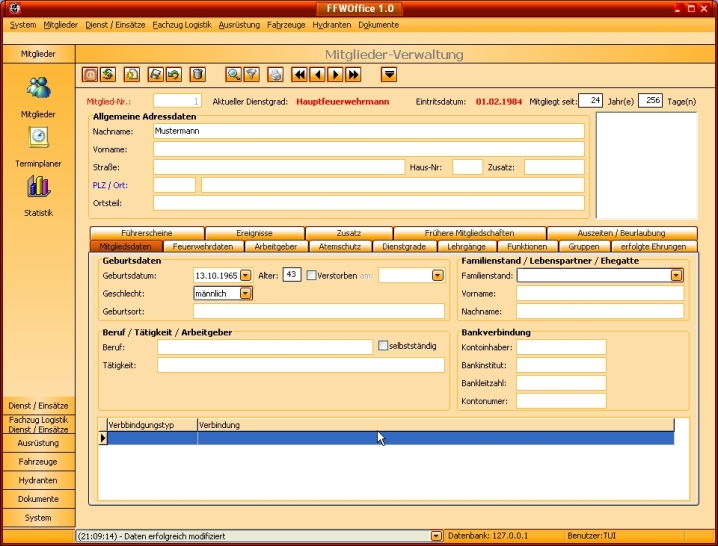The image size is (718, 546).
Task: Open the Familienstand dropdown list
Action: click(x=677, y=275)
